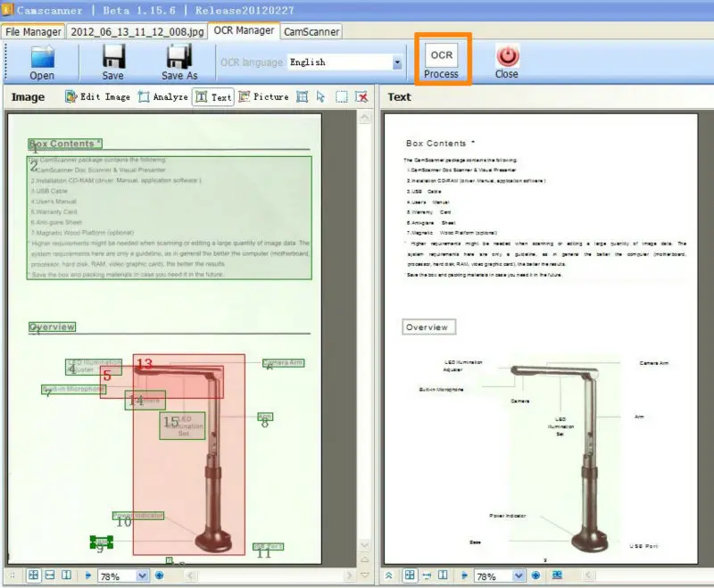Switch to the File Manager tab
The height and width of the screenshot is (588, 714).
point(33,31)
